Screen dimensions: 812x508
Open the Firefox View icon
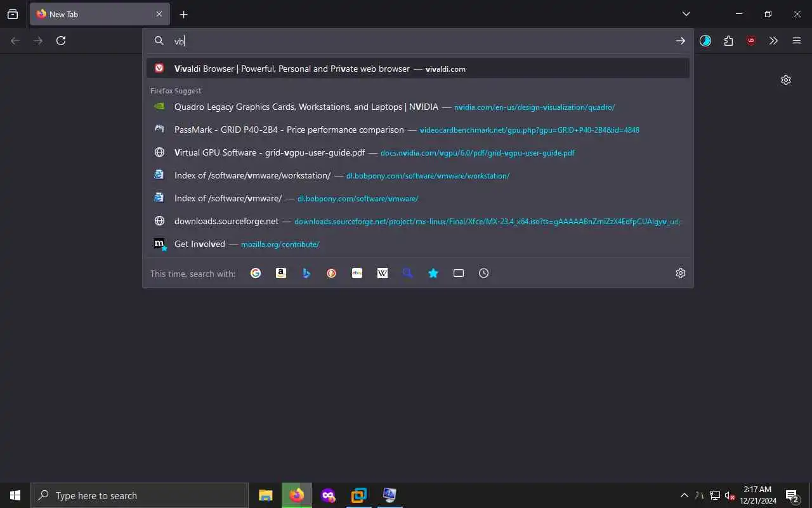(x=13, y=14)
